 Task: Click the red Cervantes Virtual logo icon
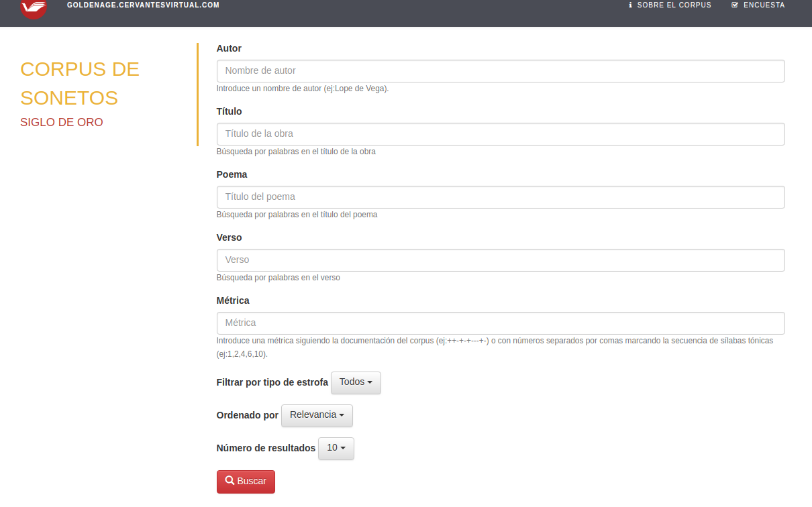point(34,9)
